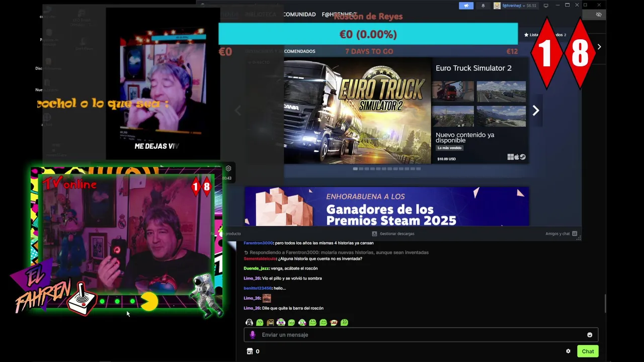Screen dimensions: 644x362
Task: Click the Respondiendo a Farentron3000 reply line
Action: click(x=336, y=252)
